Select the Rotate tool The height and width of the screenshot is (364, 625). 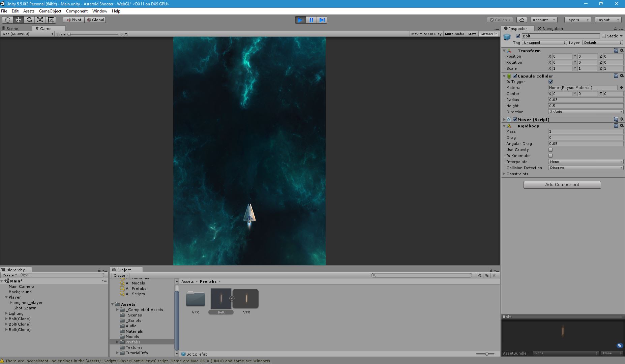29,20
